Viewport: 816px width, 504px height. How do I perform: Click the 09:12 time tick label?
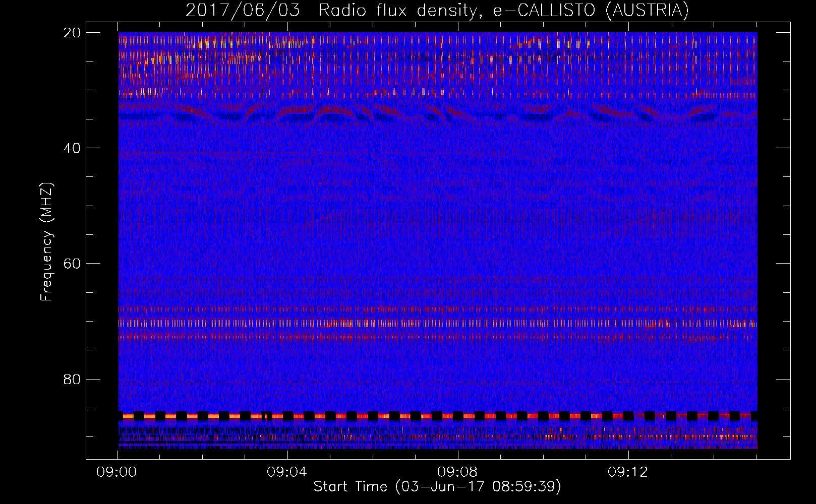(627, 472)
